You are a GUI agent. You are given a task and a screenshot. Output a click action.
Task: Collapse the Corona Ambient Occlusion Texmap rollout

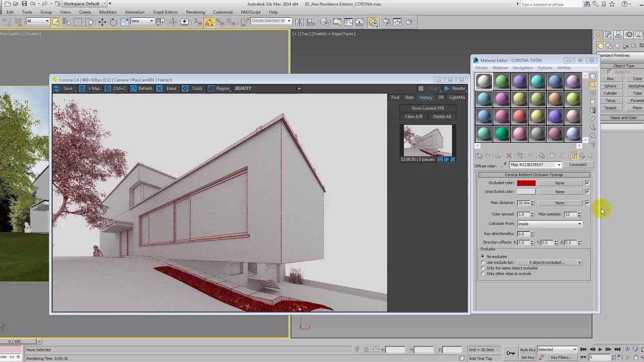pos(534,175)
